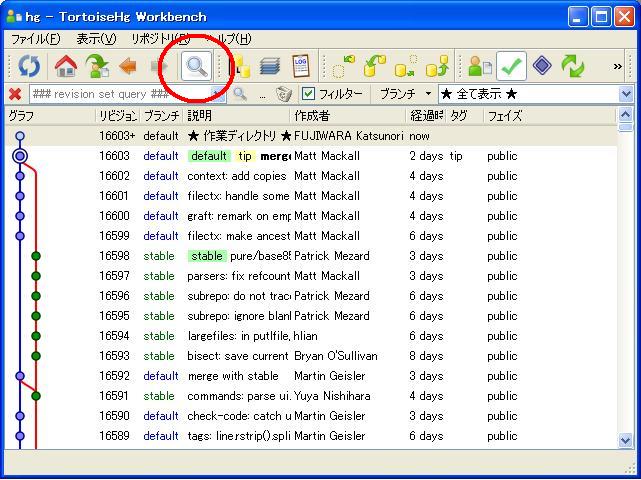The height and width of the screenshot is (480, 641).
Task: Select revision 16600 graft: remark row
Action: 311,216
